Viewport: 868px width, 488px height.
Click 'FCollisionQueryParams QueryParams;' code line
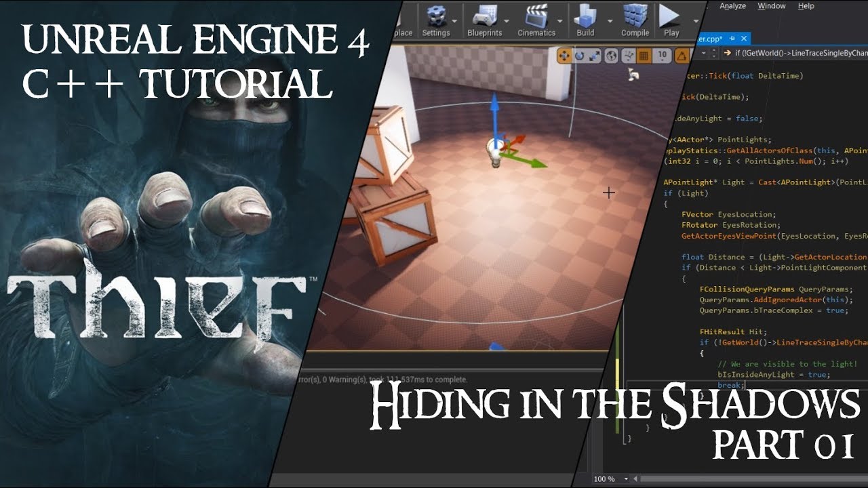coord(776,289)
